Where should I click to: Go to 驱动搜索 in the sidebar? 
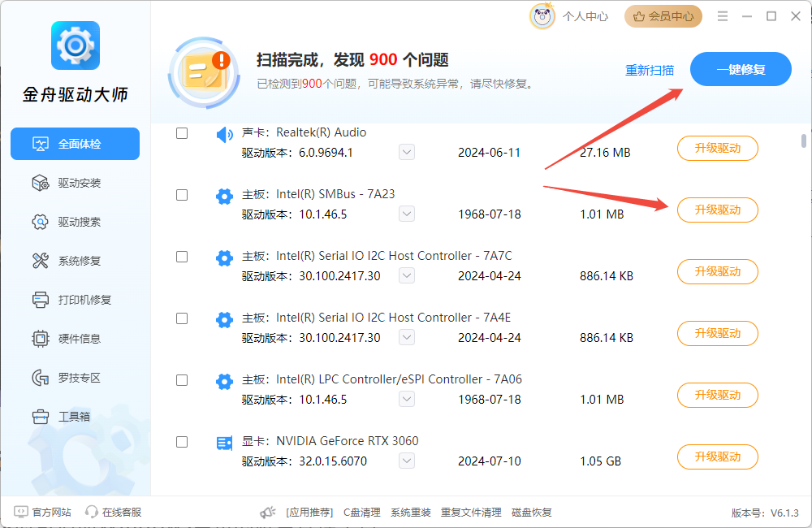click(75, 222)
